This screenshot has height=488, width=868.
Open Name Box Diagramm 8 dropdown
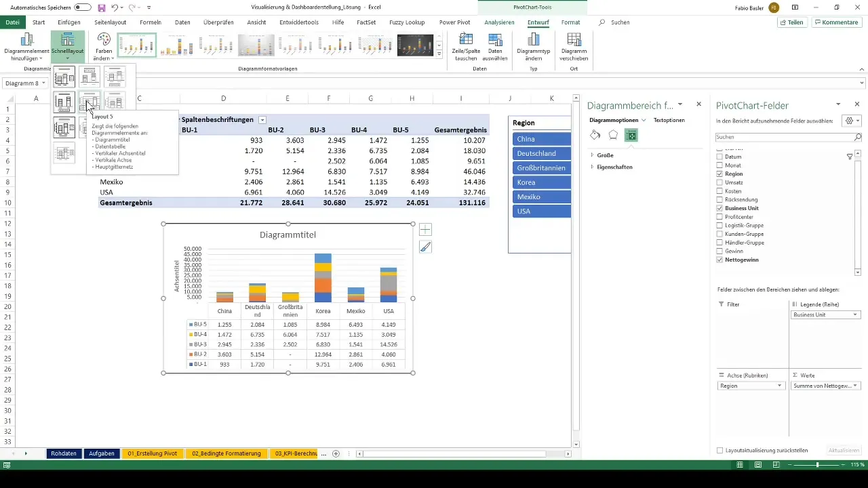[44, 83]
